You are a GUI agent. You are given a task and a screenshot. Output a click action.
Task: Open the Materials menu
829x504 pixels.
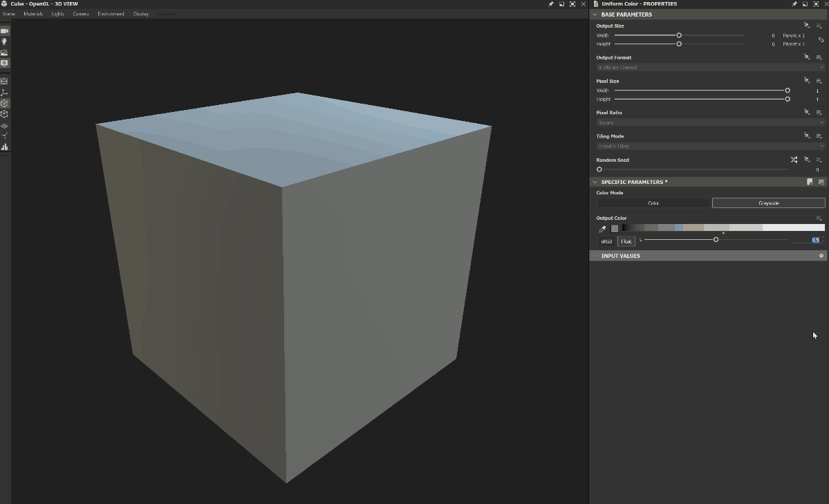pos(32,14)
